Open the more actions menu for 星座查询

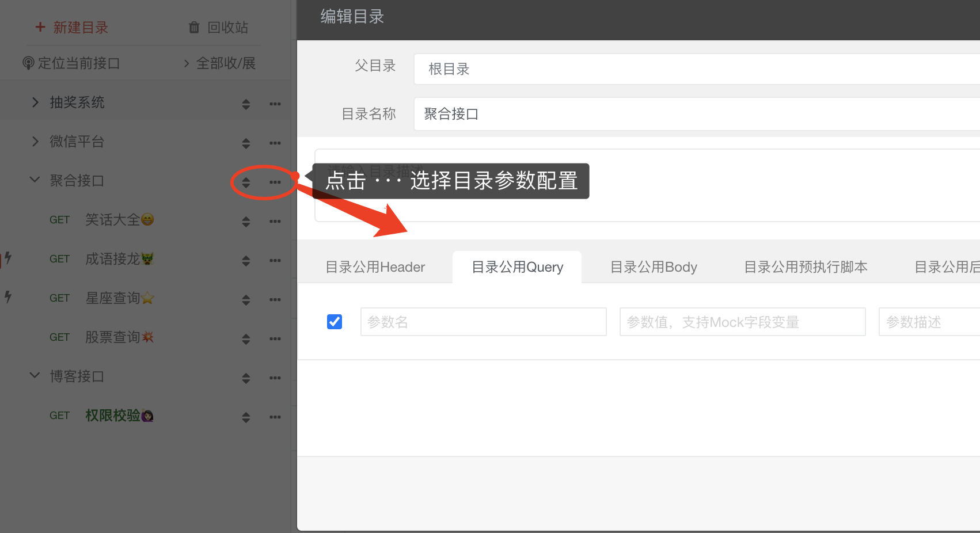point(275,299)
